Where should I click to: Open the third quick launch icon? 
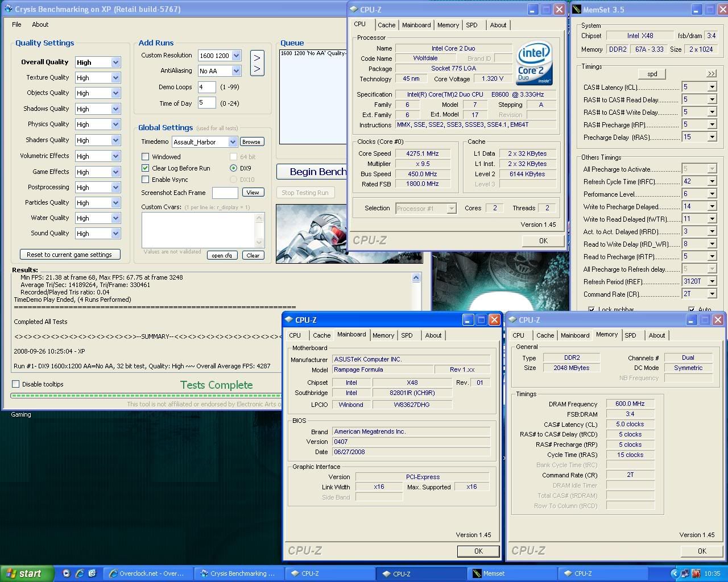click(x=93, y=573)
